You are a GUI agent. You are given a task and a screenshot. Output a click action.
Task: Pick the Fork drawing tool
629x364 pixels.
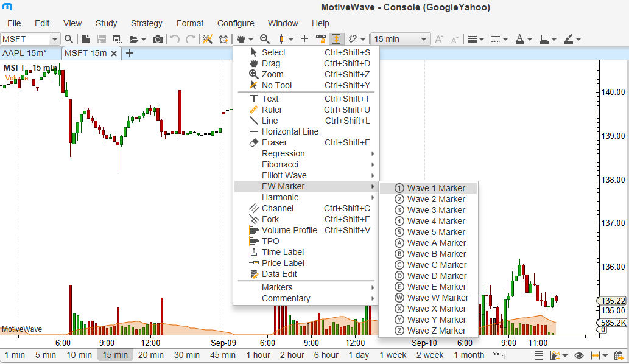pos(270,219)
